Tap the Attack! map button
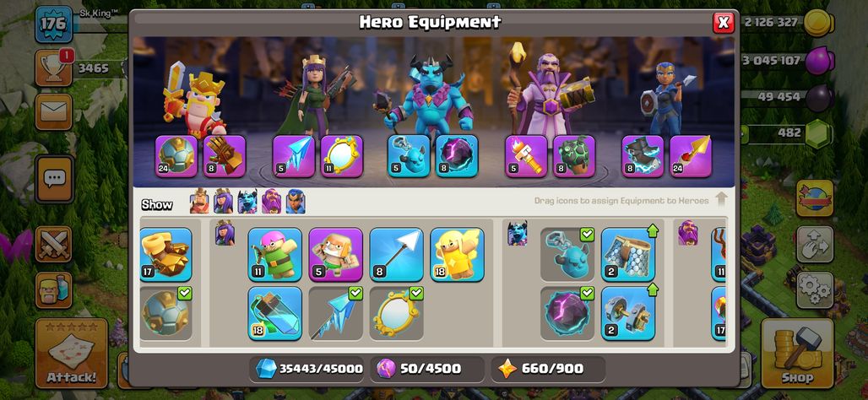This screenshot has height=400, width=868. pos(72,353)
